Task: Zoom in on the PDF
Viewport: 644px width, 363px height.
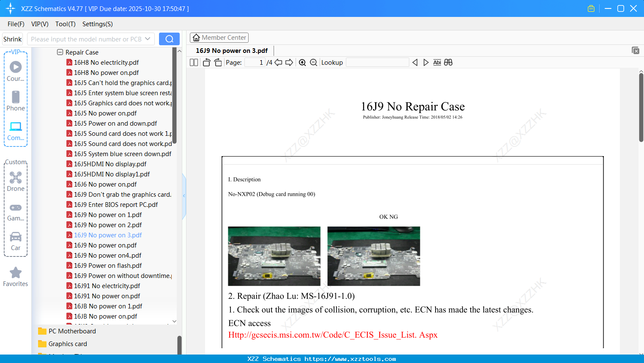Action: coord(302,63)
